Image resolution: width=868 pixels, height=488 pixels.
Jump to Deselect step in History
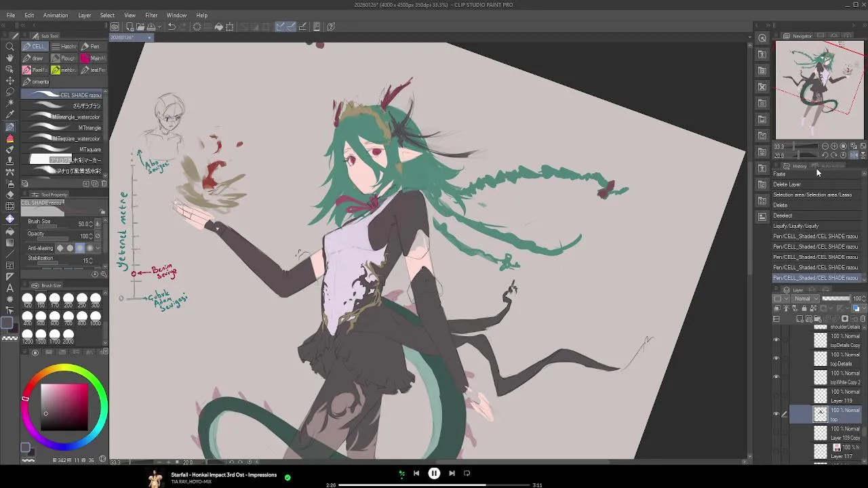tap(816, 216)
